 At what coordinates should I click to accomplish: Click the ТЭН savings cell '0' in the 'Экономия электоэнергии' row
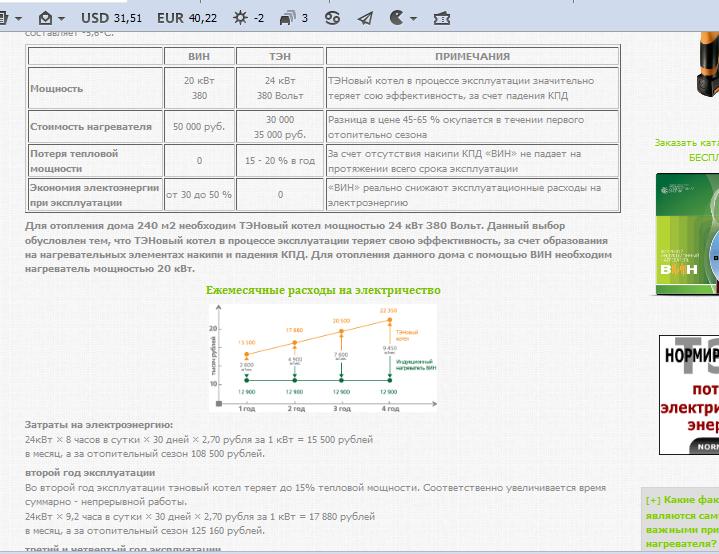click(x=280, y=194)
